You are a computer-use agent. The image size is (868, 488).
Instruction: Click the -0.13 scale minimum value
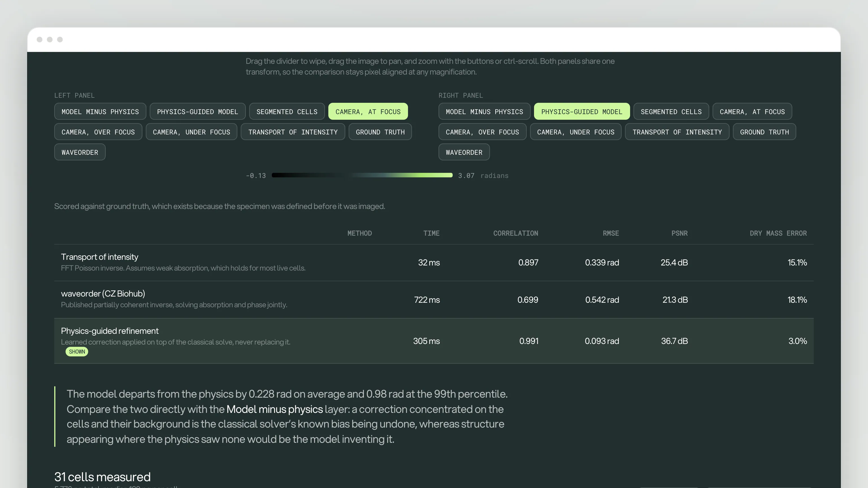(256, 176)
